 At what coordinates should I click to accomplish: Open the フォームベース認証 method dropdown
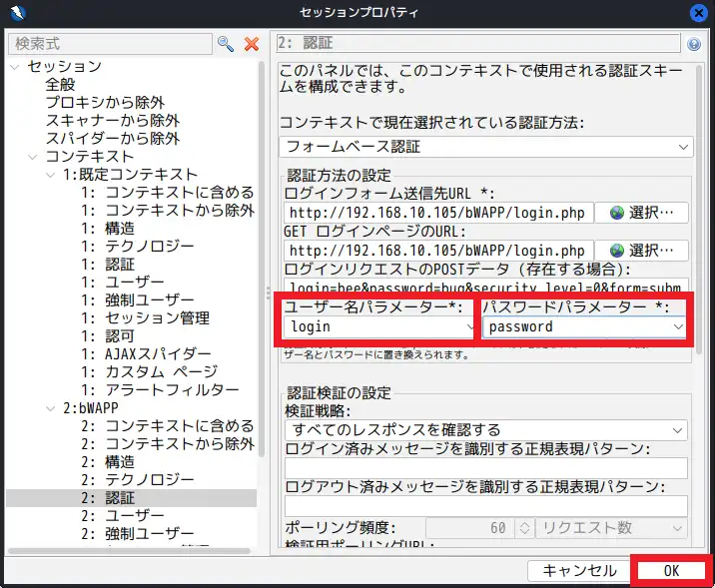pos(486,147)
